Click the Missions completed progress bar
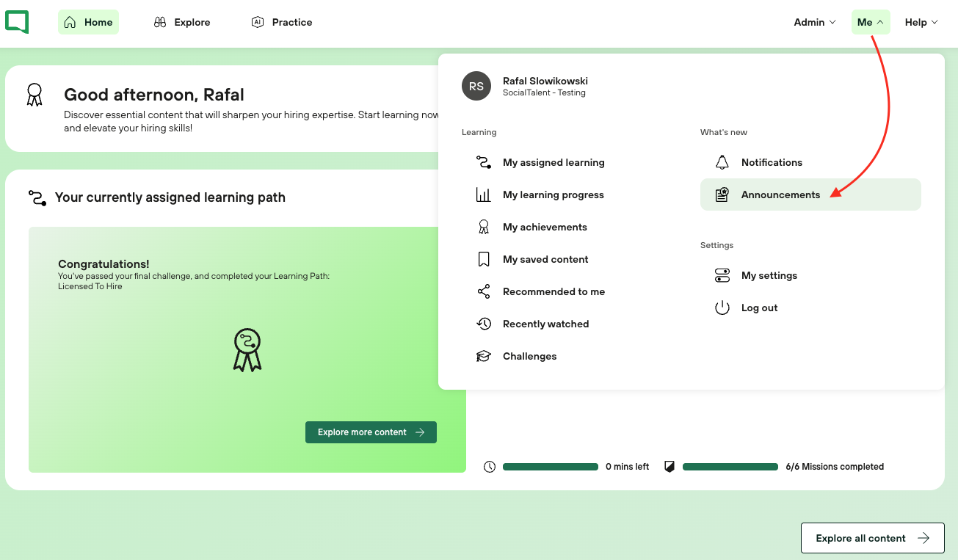This screenshot has height=560, width=958. point(730,467)
